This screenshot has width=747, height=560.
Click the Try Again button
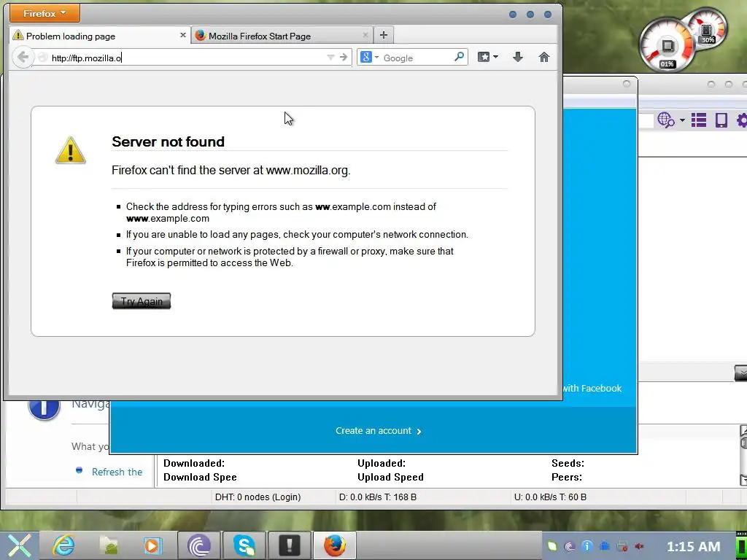tap(142, 301)
